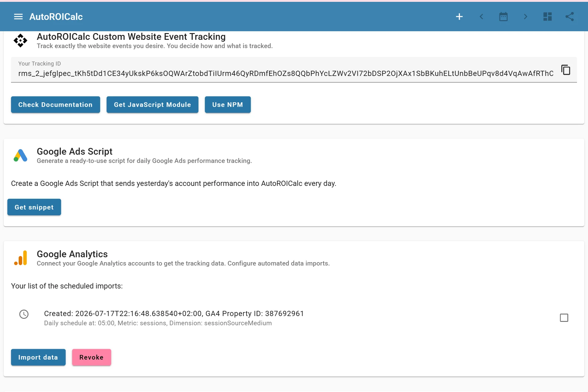
Task: Click 'Create a Google Ads Script' description text
Action: pyautogui.click(x=174, y=183)
